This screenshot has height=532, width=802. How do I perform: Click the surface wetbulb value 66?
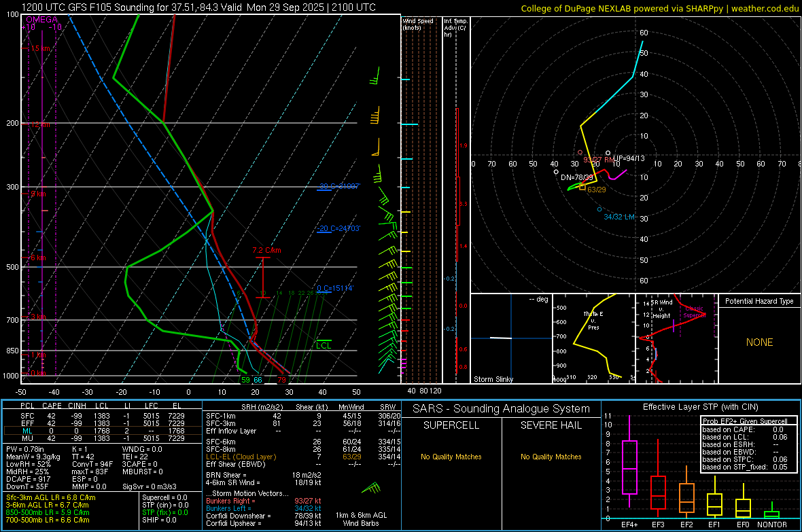click(x=258, y=380)
